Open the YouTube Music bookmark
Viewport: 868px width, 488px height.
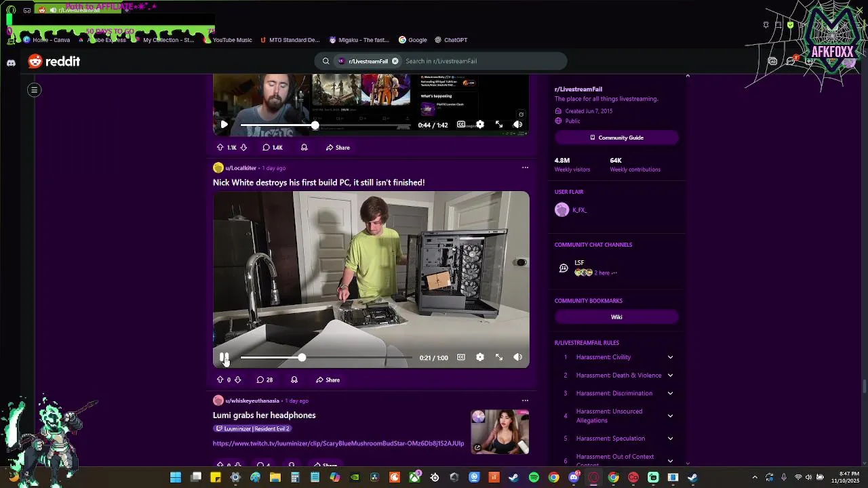pyautogui.click(x=228, y=40)
